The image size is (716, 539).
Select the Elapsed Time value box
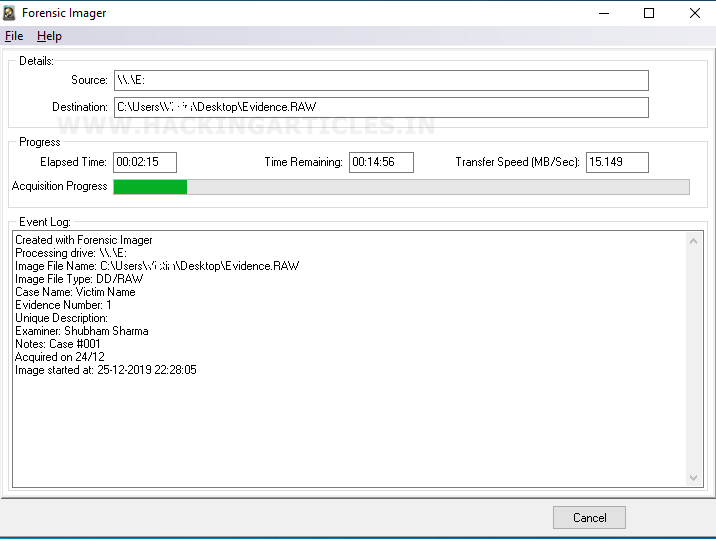(x=145, y=162)
